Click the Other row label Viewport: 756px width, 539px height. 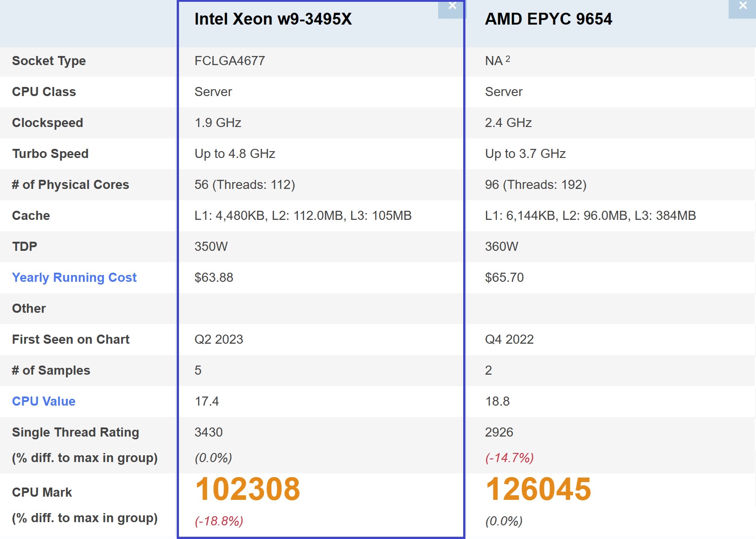pos(29,308)
